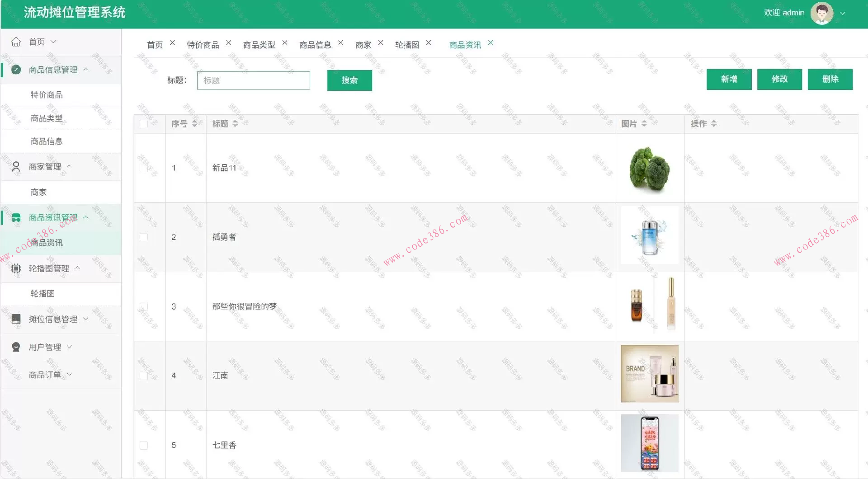The image size is (868, 479).
Task: Click inside the 标题 input field
Action: tap(253, 80)
